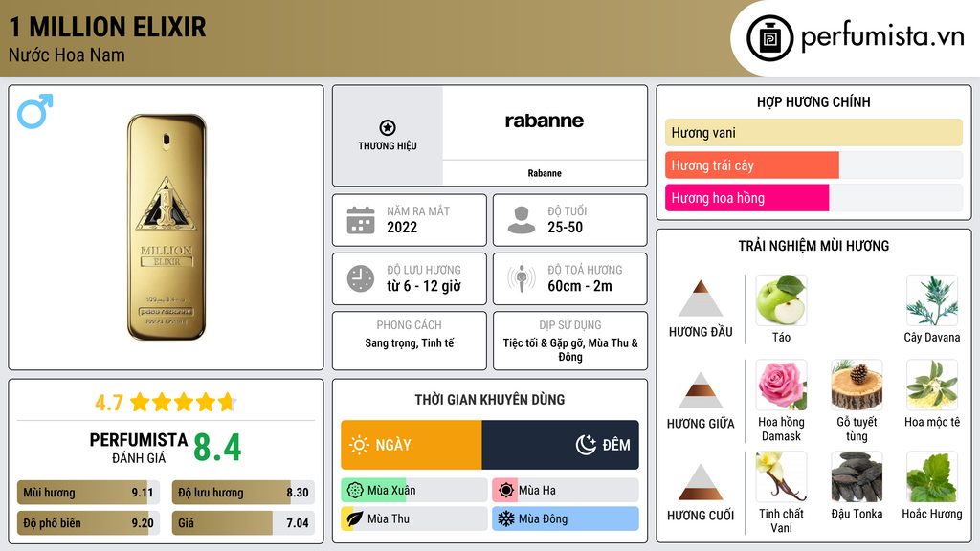Image resolution: width=980 pixels, height=551 pixels.
Task: Click the Đậu Tonka note thumbnail
Action: [857, 476]
